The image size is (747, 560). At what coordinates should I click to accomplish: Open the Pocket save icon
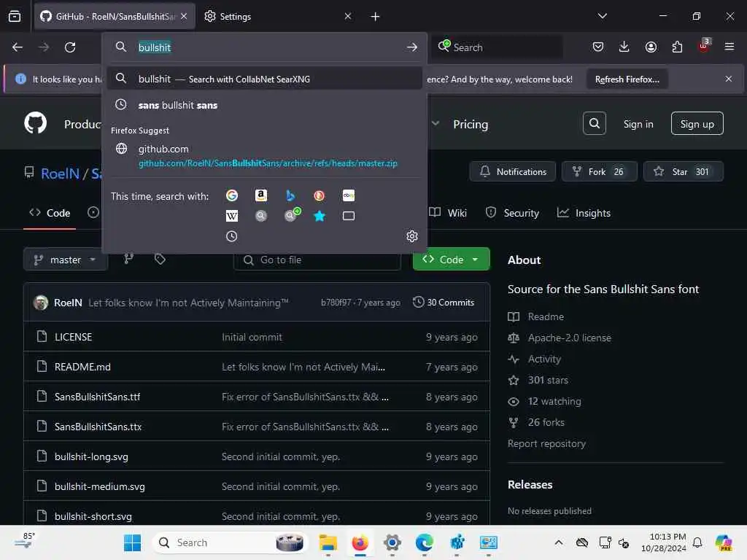point(598,47)
